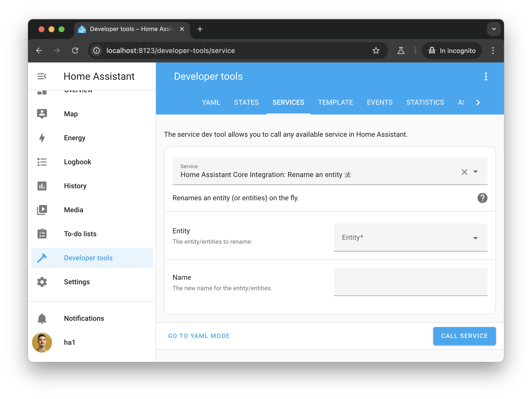Open the Logbook sidebar icon

click(42, 162)
